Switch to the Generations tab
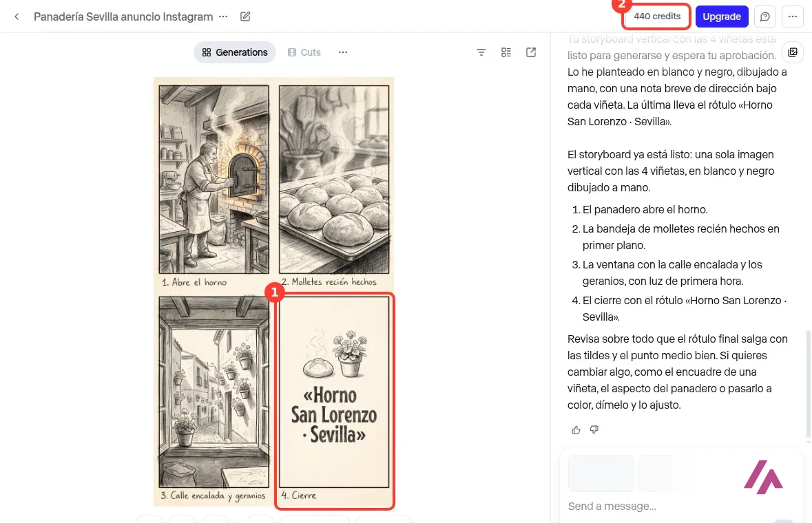This screenshot has width=812, height=523. (235, 52)
